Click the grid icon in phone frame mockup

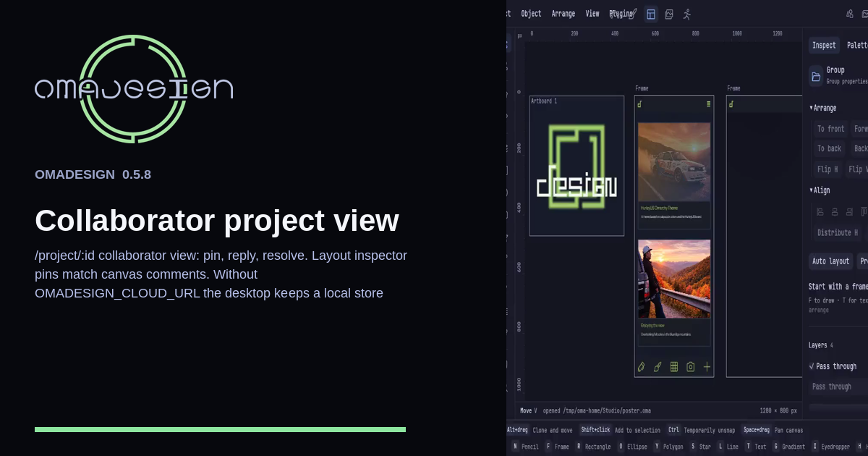coord(674,367)
